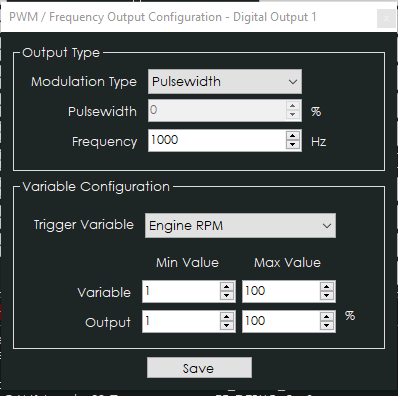Save the PWM output configuration
This screenshot has height=396, width=398.
click(x=199, y=368)
